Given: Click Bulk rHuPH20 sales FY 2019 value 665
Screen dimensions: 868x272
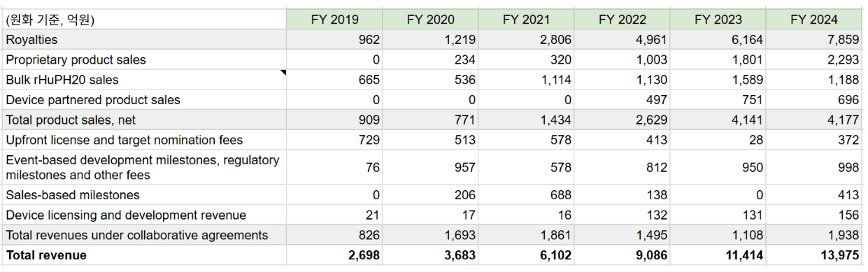Looking at the screenshot, I should pos(334,80).
